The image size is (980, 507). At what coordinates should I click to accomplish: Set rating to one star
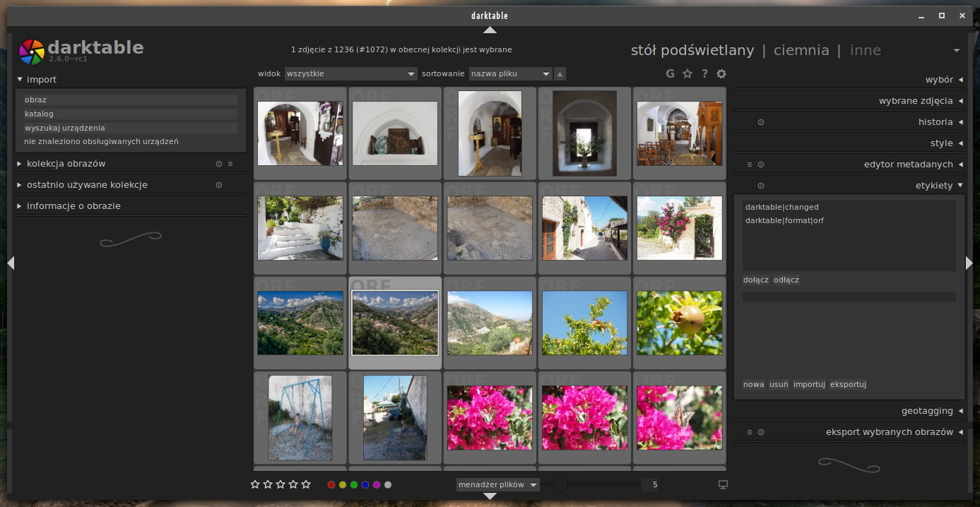point(255,484)
